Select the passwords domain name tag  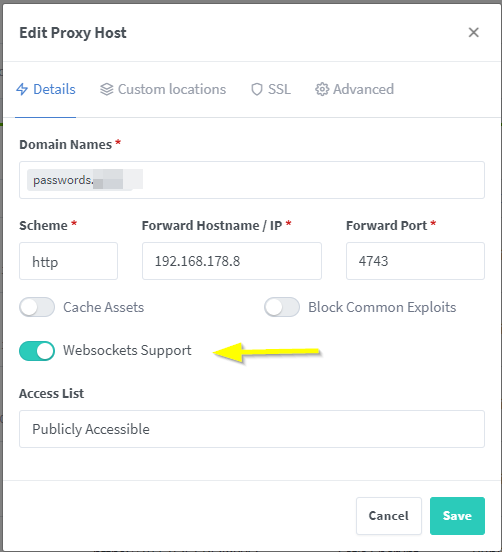[85, 180]
